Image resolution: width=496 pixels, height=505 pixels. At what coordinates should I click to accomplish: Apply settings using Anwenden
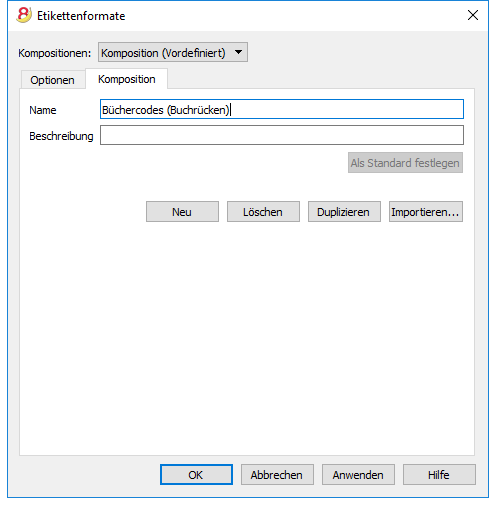click(358, 475)
